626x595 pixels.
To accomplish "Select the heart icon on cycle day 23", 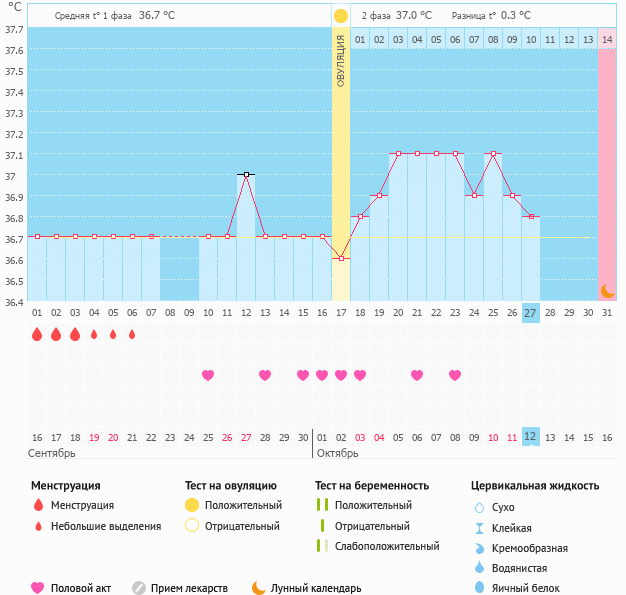I will click(x=455, y=375).
